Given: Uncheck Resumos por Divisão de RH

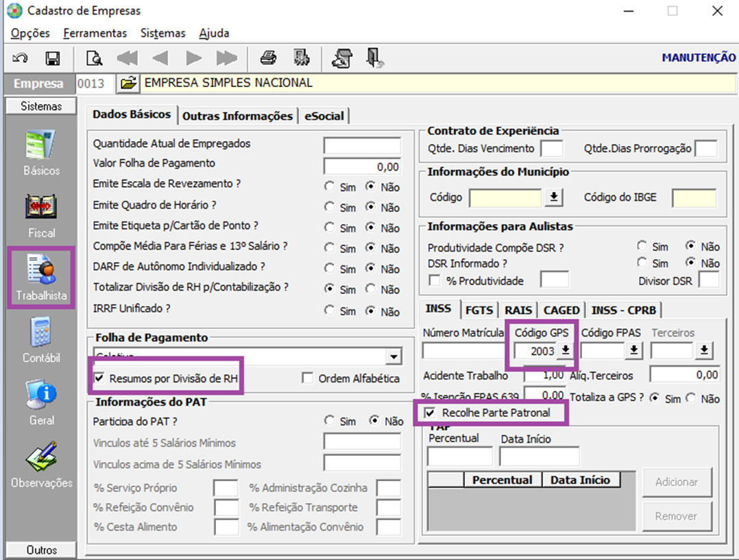Looking at the screenshot, I should coord(99,378).
